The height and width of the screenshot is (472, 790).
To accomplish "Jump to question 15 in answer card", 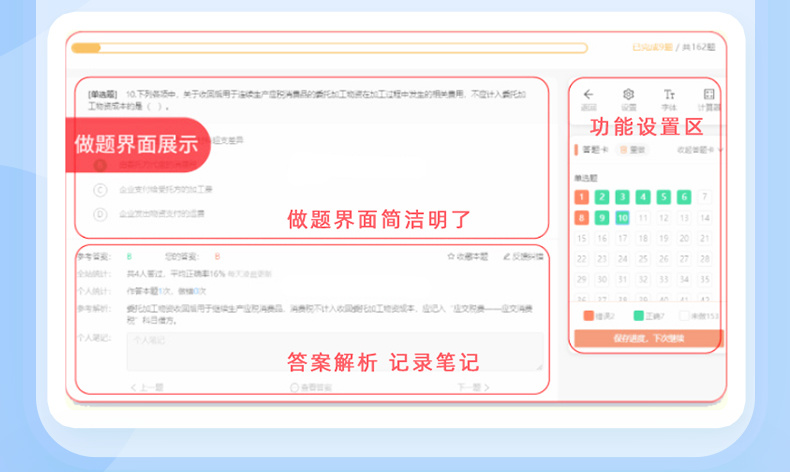I will point(581,238).
